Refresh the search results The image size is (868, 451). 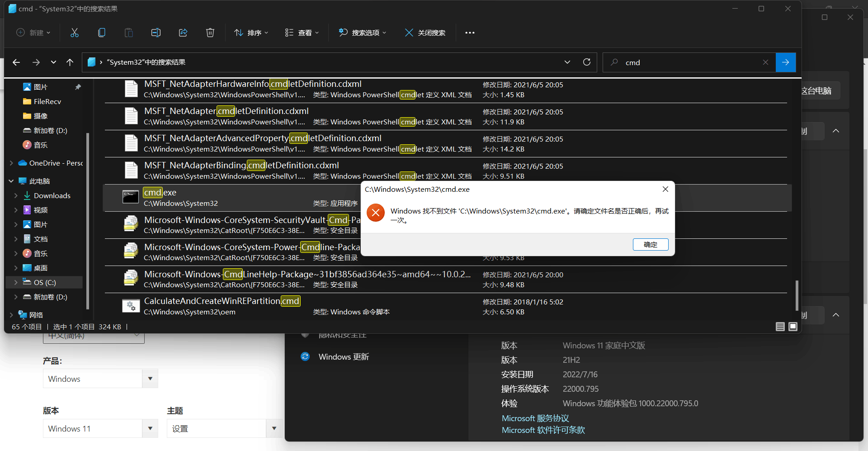pyautogui.click(x=587, y=62)
